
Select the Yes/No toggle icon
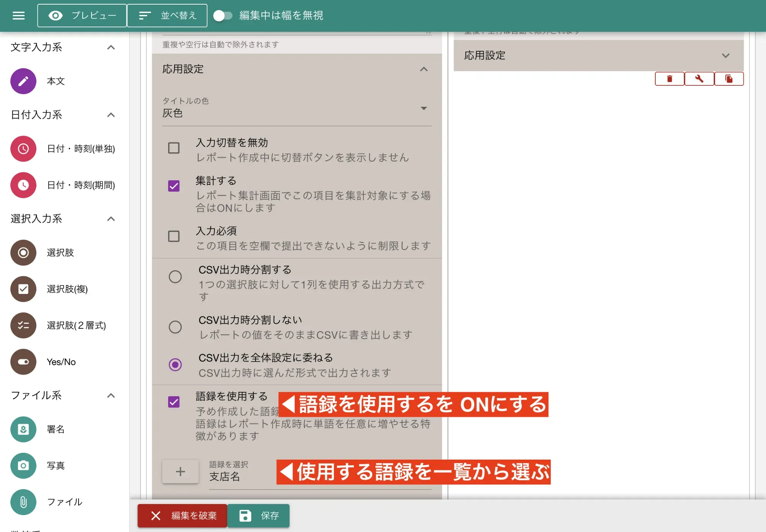[23, 362]
